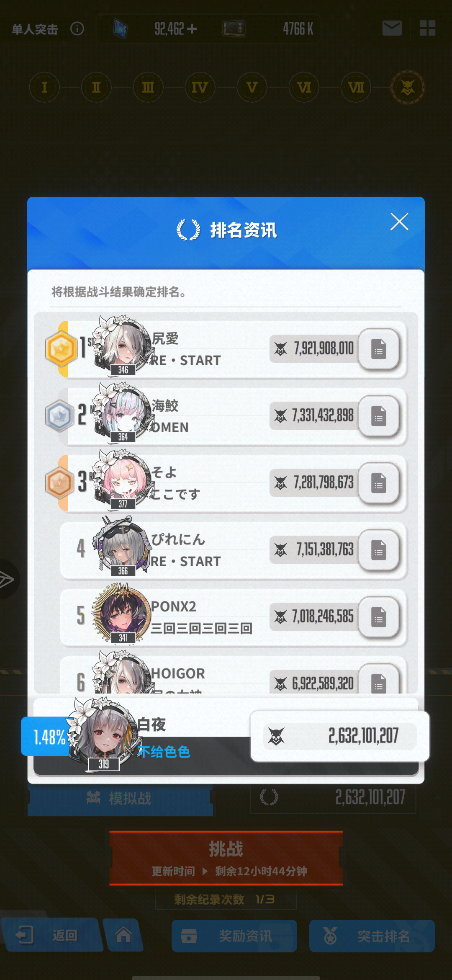The image size is (452, 980).
Task: Select stage I in the stage track
Action: 44,88
